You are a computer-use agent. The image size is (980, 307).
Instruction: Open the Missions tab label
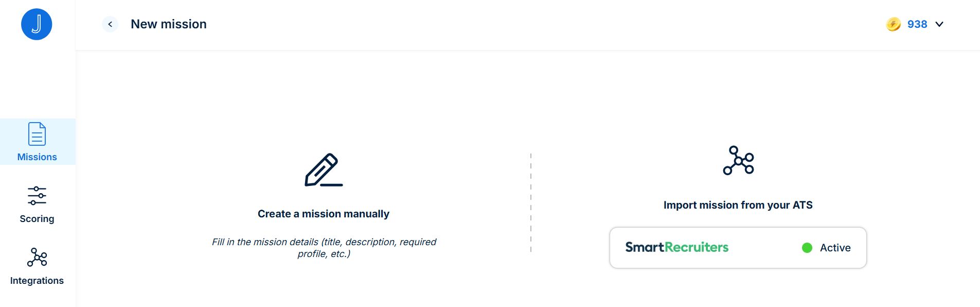(37, 157)
